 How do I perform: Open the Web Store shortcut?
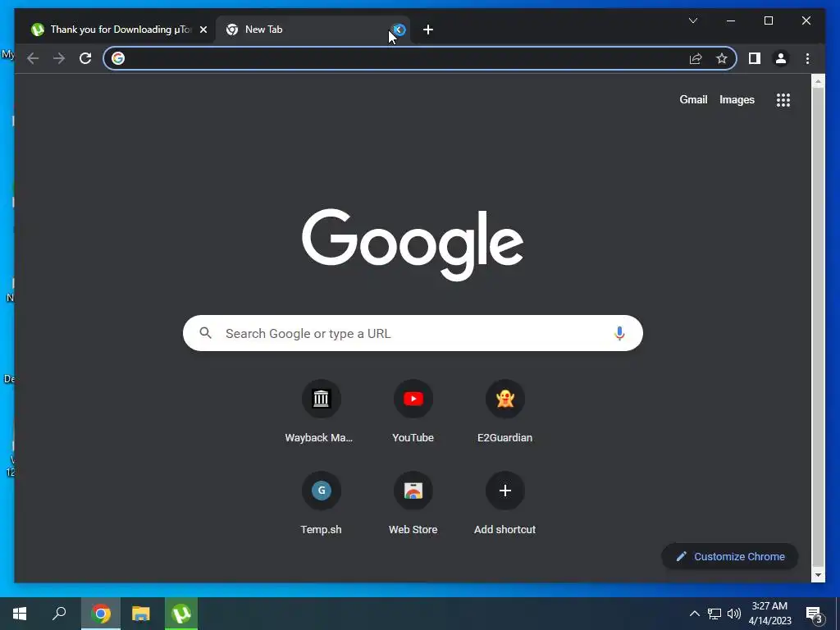point(413,503)
